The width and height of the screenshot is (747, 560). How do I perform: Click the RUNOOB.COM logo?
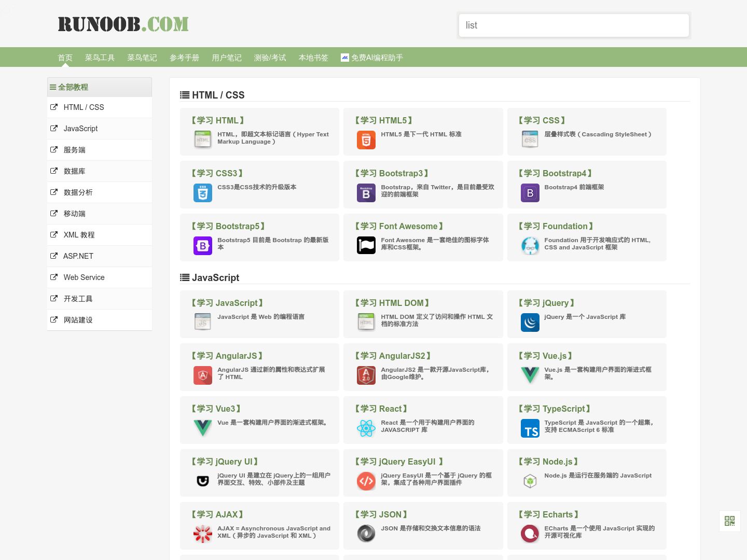123,24
